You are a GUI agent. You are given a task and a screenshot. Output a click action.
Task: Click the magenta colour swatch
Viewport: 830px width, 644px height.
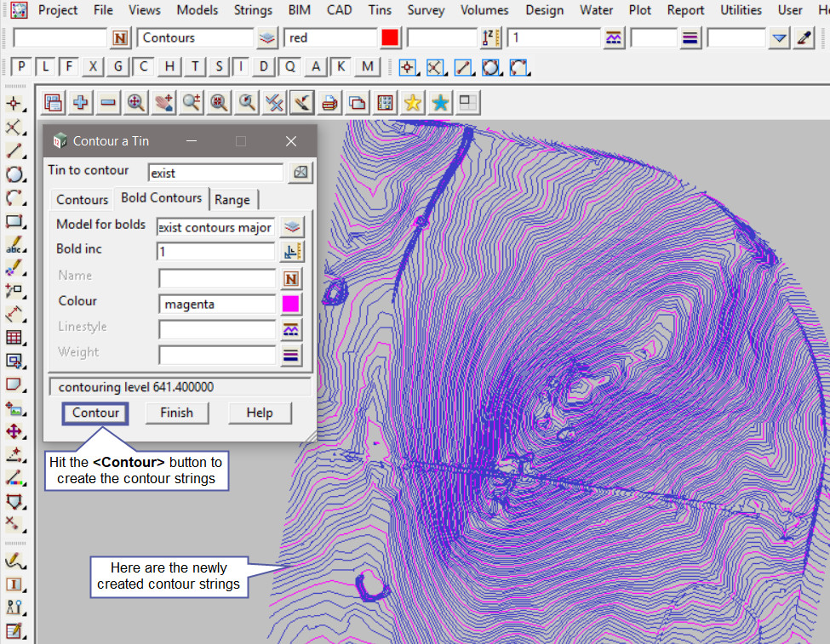click(x=291, y=304)
